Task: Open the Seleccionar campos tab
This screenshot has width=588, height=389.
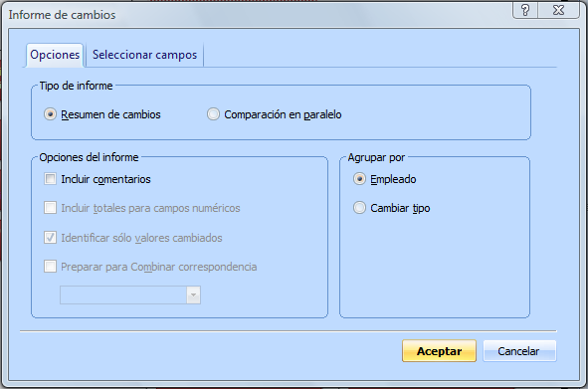Action: click(x=144, y=55)
